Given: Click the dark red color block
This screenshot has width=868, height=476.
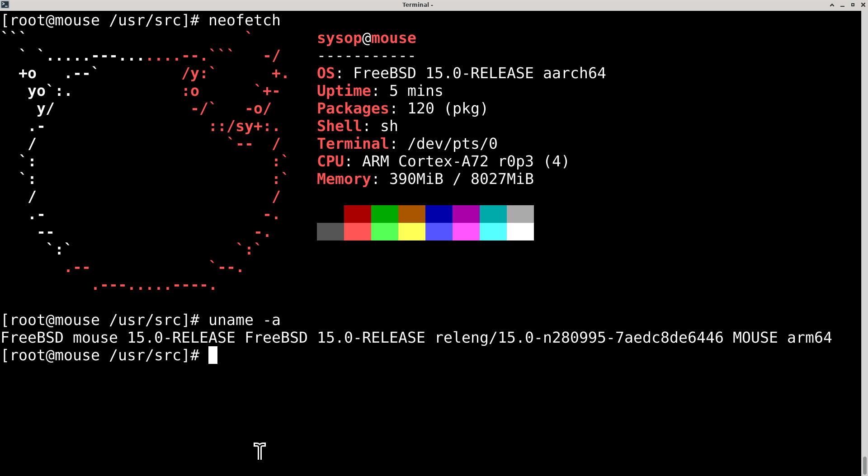Looking at the screenshot, I should [357, 214].
